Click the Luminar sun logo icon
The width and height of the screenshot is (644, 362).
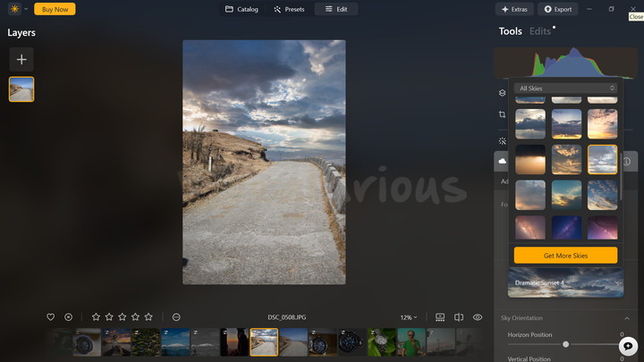[15, 9]
